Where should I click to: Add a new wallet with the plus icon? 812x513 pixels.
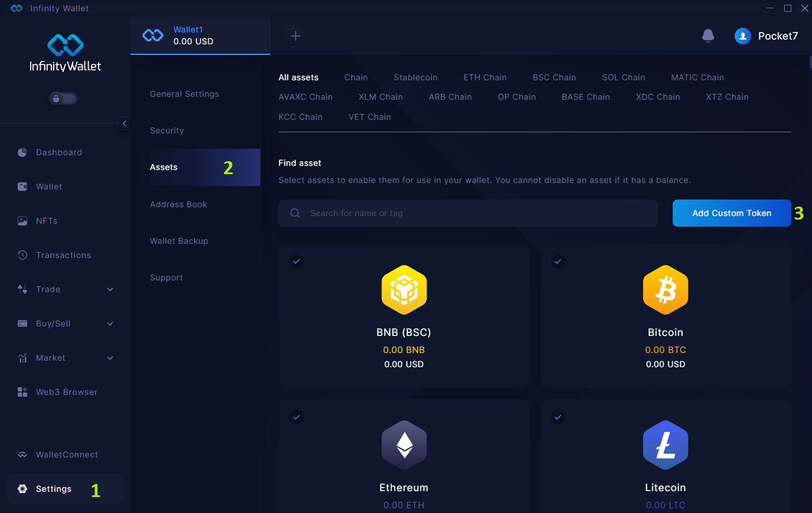coord(296,36)
